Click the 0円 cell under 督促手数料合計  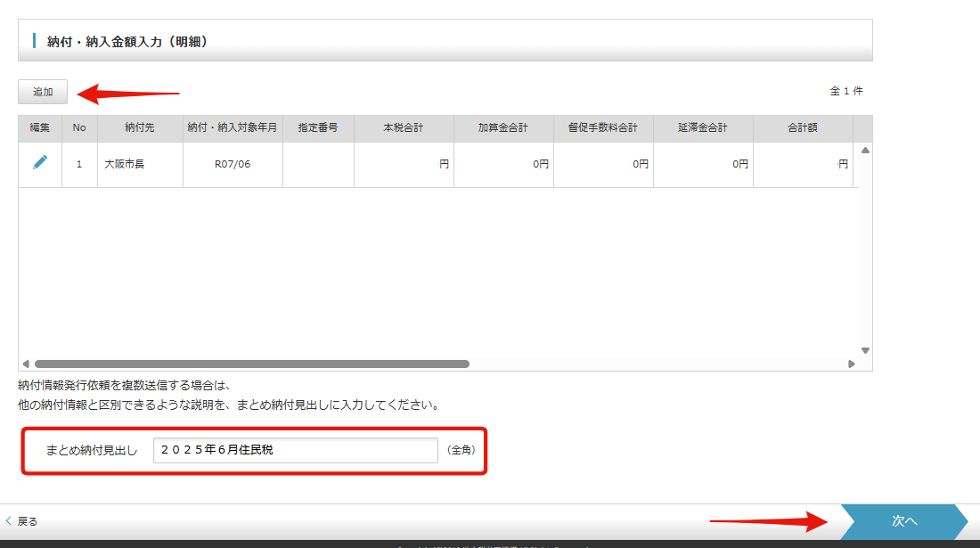[x=603, y=164]
